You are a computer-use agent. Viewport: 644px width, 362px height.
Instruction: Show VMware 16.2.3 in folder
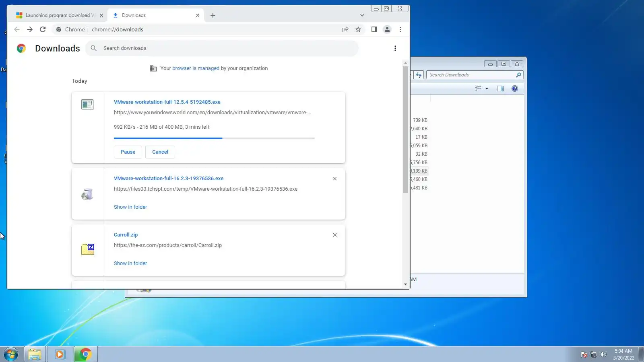point(130,207)
